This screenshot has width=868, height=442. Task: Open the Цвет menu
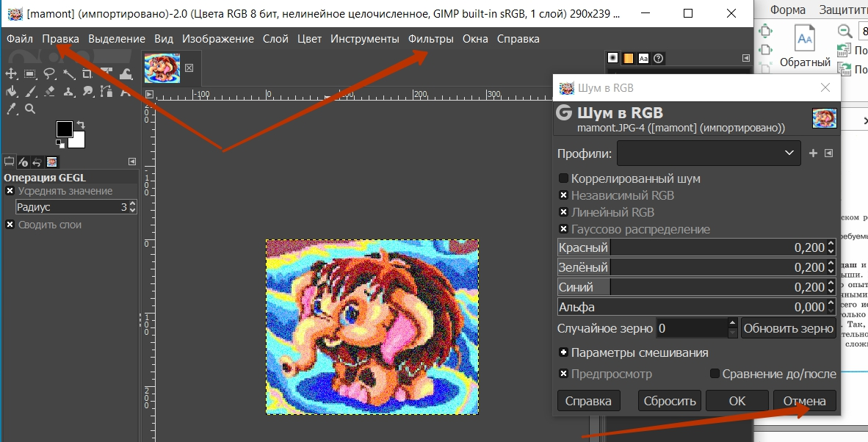[309, 39]
